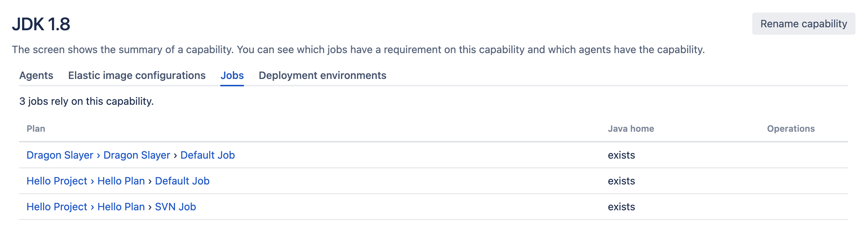Click the JDK 1.8 page heading
This screenshot has height=228, width=868.
[41, 24]
